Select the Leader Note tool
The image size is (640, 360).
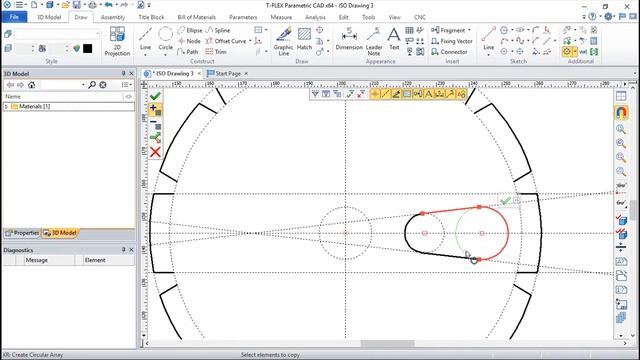[x=373, y=41]
